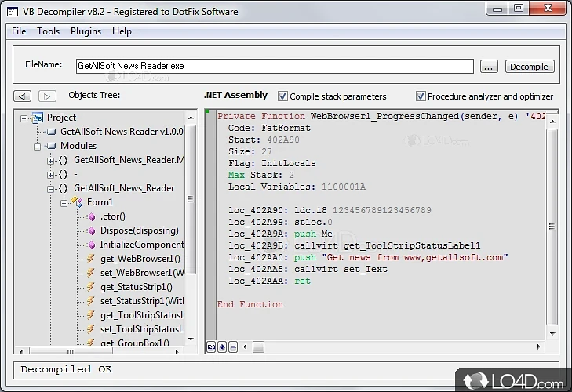Click the code pane horizontal scrollbar thumb
This screenshot has height=392, width=572.
258,347
